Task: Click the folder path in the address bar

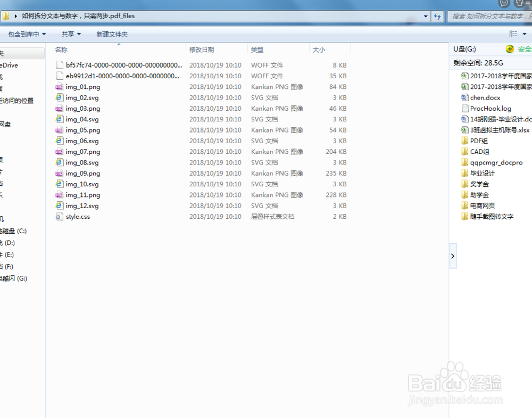Action: [x=78, y=16]
